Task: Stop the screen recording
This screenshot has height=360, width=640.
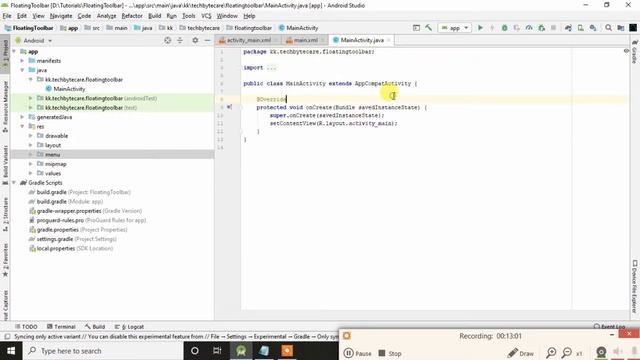Action: point(390,353)
